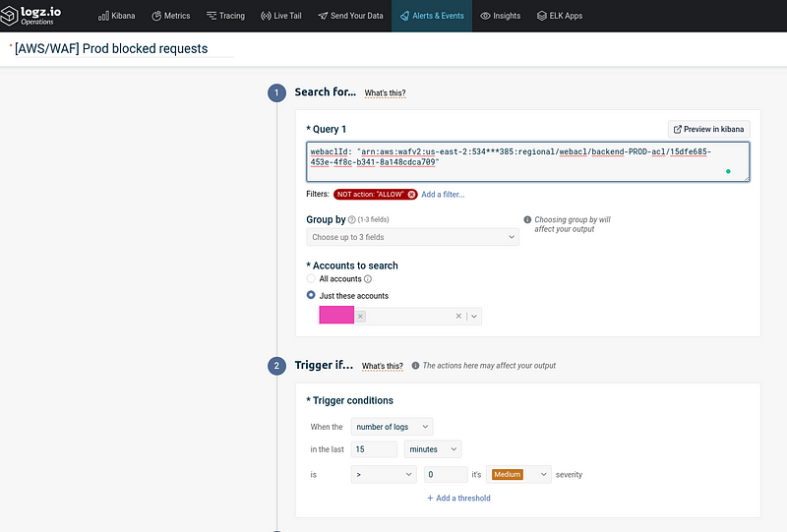Viewport: 787px width, 532px height.
Task: Click the ELK Apps cube icon
Action: point(542,16)
